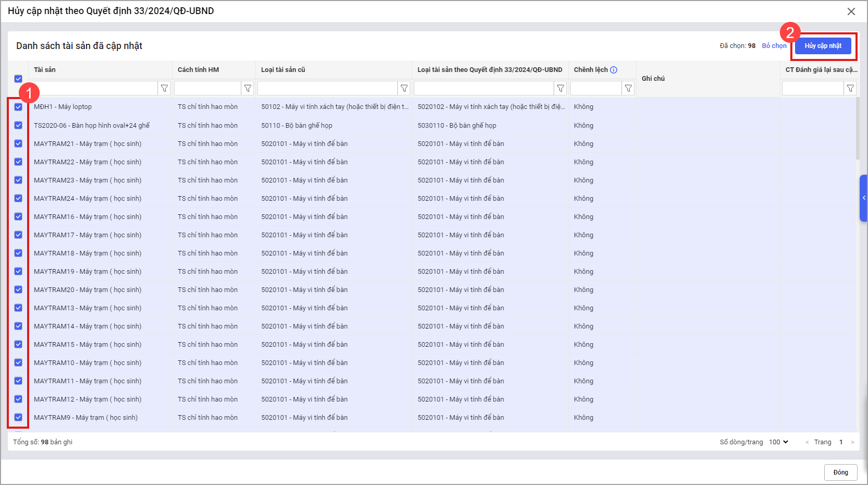
Task: Click the vertical scrollbar of the table
Action: pyautogui.click(x=858, y=130)
